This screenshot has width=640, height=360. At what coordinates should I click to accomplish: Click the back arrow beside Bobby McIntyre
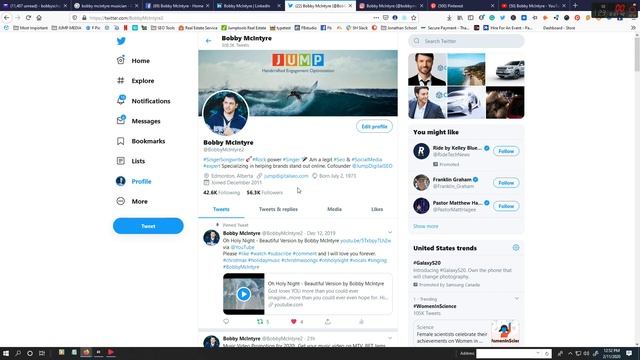coord(209,41)
